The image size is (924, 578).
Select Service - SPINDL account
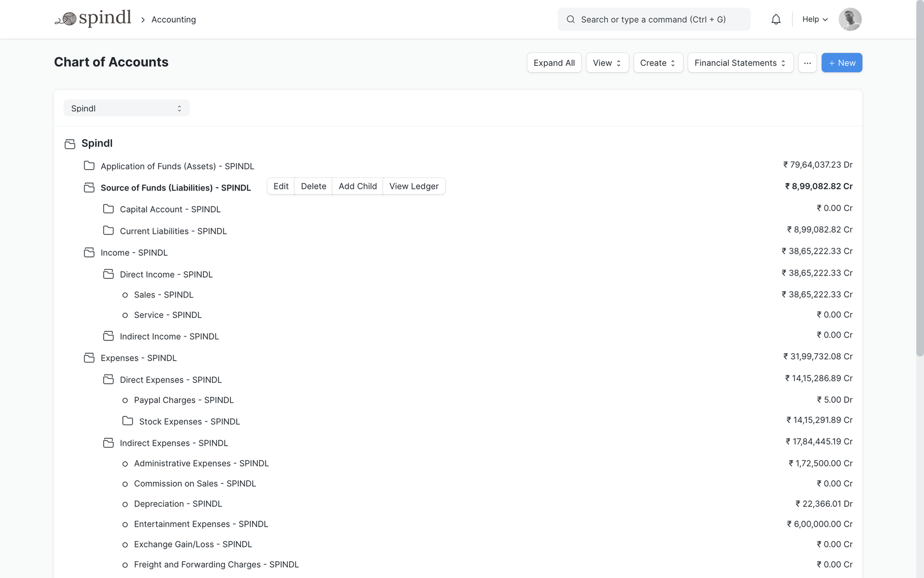[168, 315]
